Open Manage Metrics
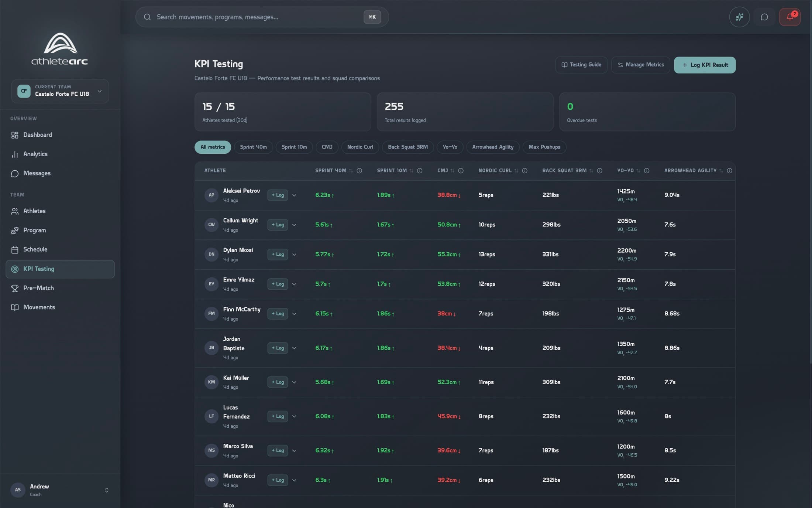812x508 pixels. 641,65
